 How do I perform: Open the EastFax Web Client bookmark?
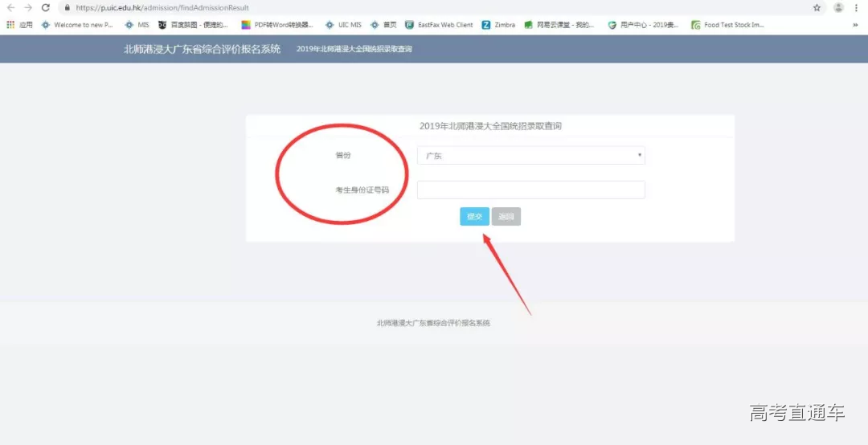(x=439, y=25)
